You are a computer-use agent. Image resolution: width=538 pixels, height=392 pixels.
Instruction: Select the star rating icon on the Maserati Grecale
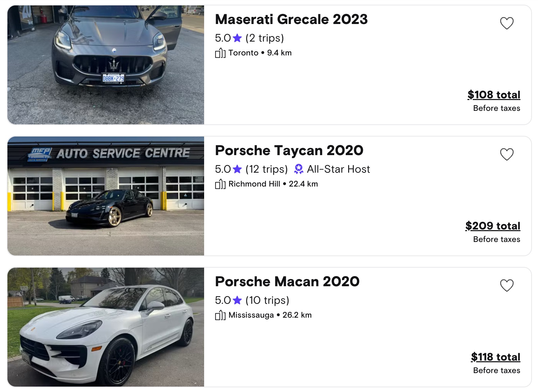click(x=237, y=38)
